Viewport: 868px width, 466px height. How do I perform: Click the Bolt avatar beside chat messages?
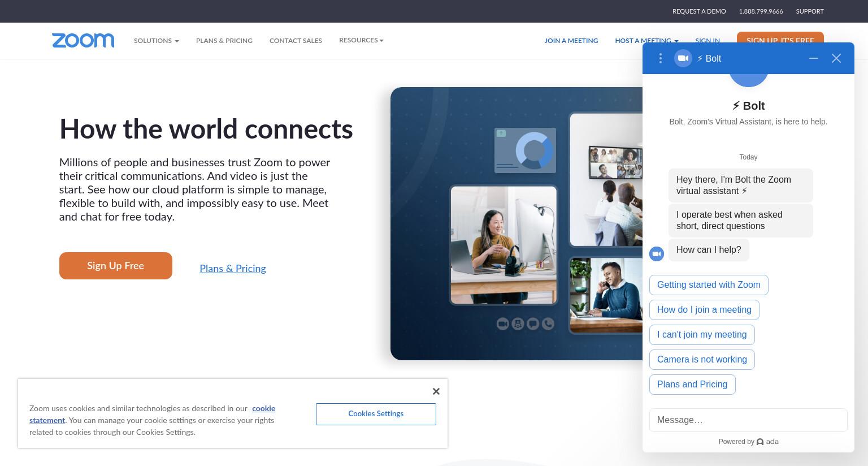pyautogui.click(x=657, y=254)
